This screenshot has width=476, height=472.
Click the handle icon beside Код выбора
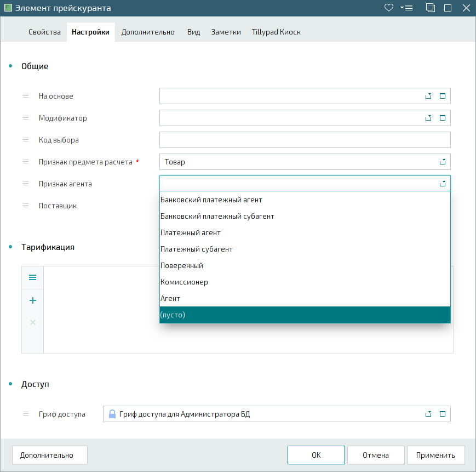26,140
